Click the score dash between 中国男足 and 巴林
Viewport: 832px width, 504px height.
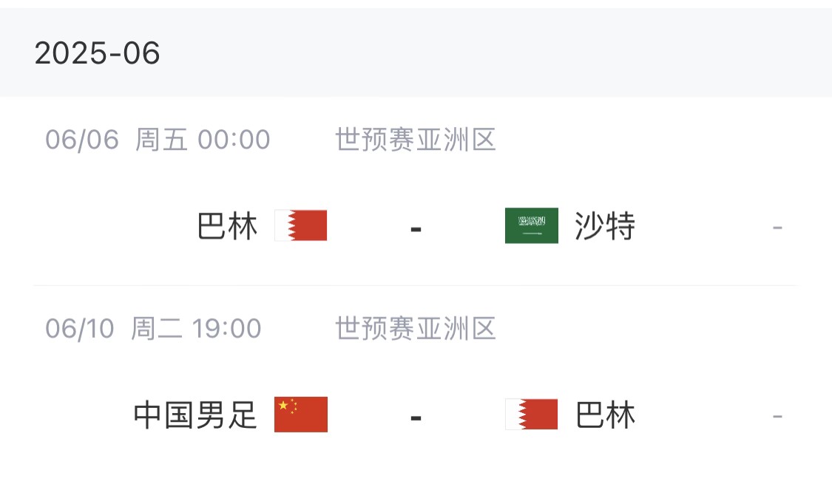(x=416, y=418)
